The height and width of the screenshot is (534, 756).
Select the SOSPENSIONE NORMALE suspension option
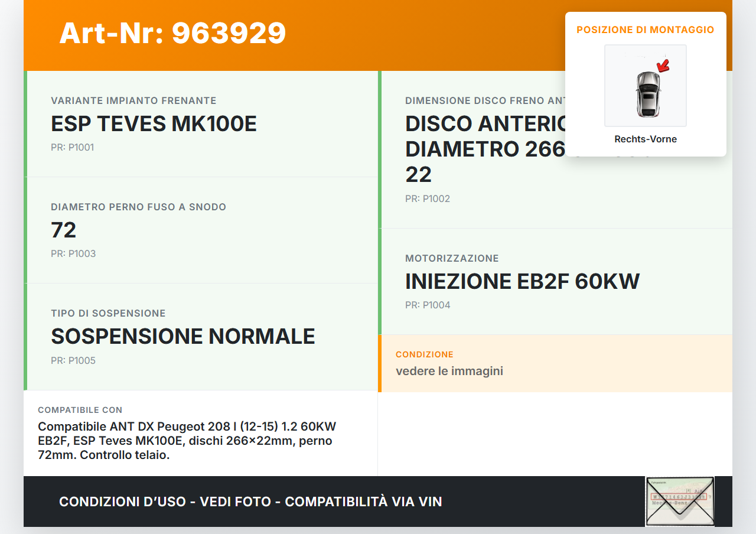pos(183,336)
